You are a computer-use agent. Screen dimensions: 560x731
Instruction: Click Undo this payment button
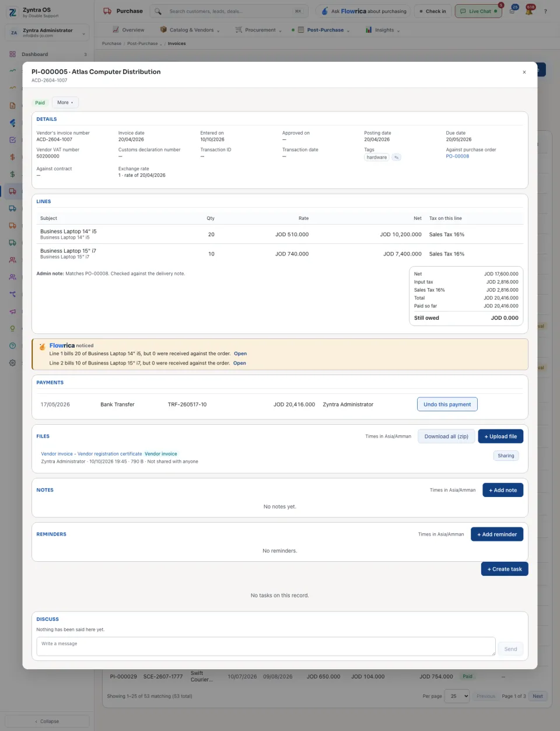coord(447,404)
